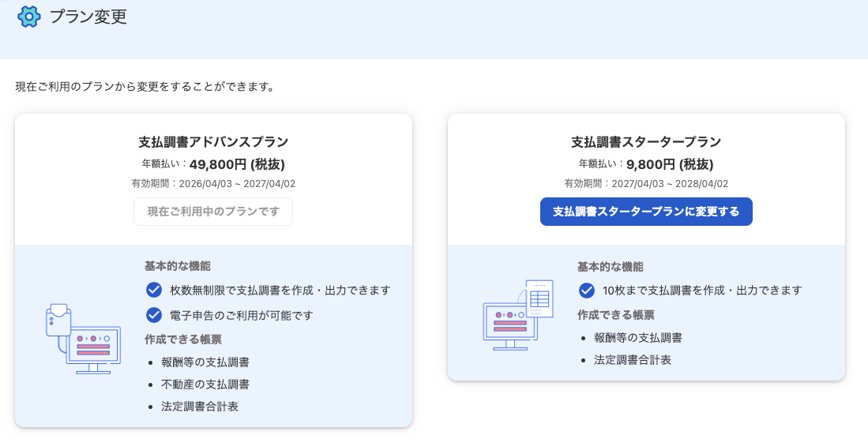This screenshot has height=439, width=868.
Task: Click the checkmark beside 枚数無制限で支払調書を作成
Action: pos(153,290)
